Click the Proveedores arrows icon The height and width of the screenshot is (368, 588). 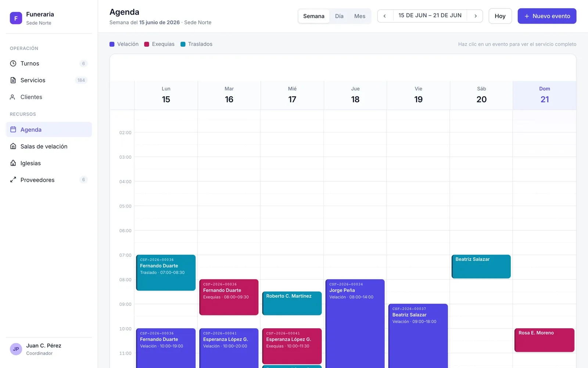[x=13, y=180]
